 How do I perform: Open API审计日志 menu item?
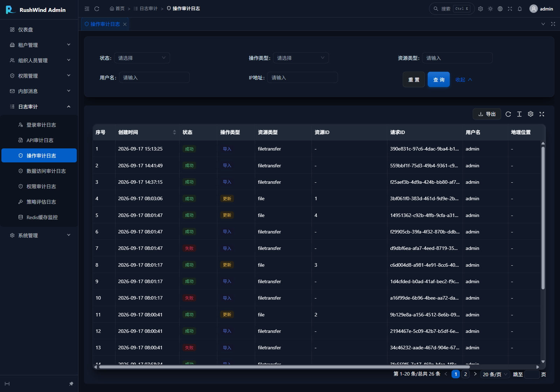(39, 140)
